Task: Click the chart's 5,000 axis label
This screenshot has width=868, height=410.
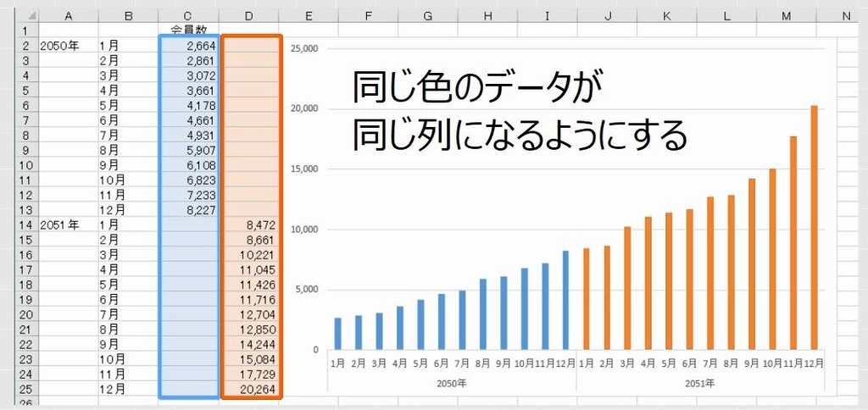Action: (306, 290)
